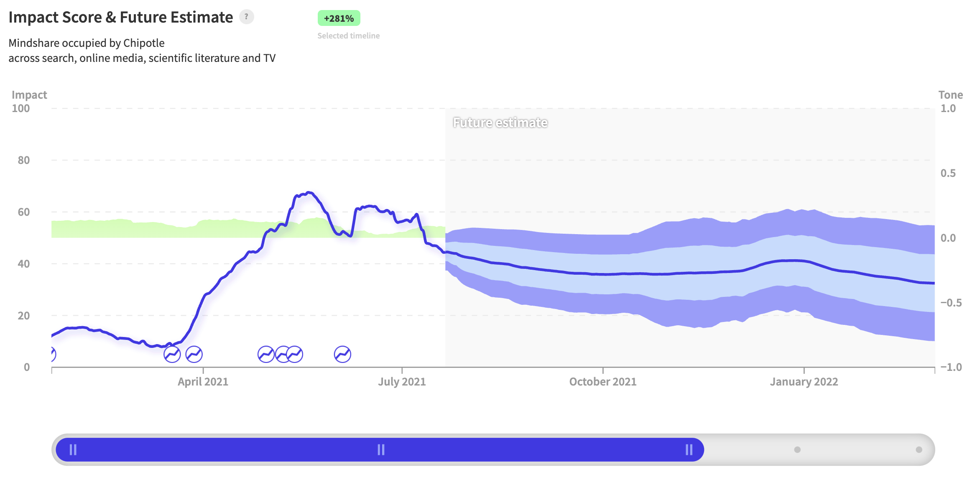Click the January 2022 axis label

(x=804, y=381)
